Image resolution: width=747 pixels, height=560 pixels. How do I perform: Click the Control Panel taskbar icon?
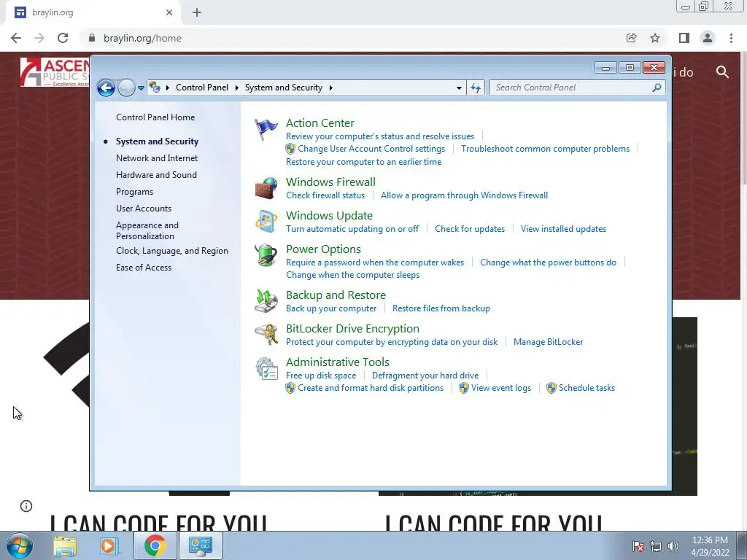(x=200, y=545)
